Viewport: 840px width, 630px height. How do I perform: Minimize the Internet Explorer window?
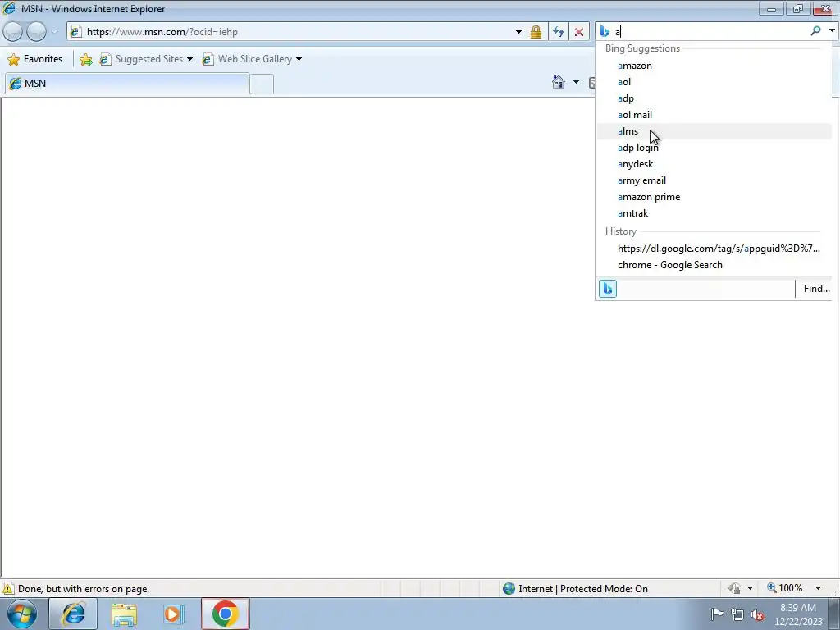[771, 8]
